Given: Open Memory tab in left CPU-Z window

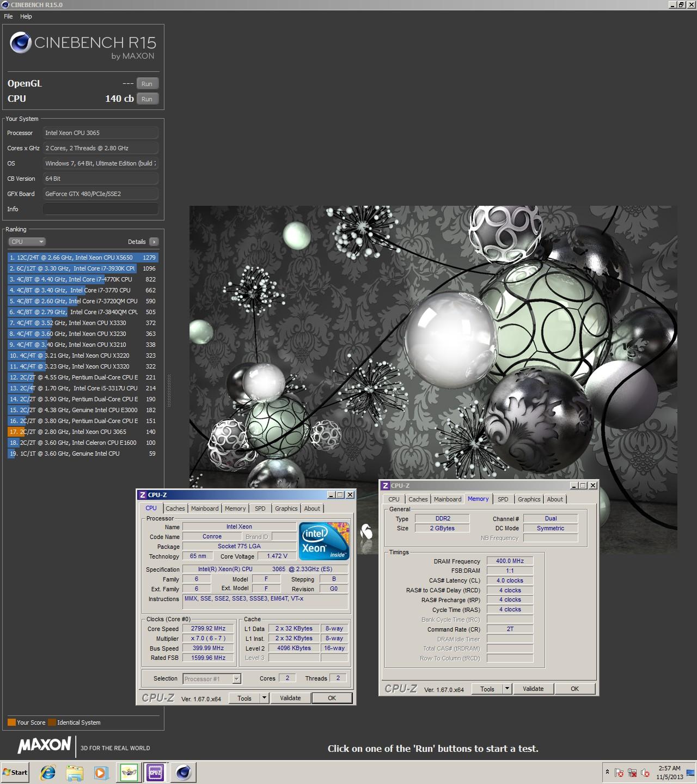Looking at the screenshot, I should pyautogui.click(x=235, y=509).
